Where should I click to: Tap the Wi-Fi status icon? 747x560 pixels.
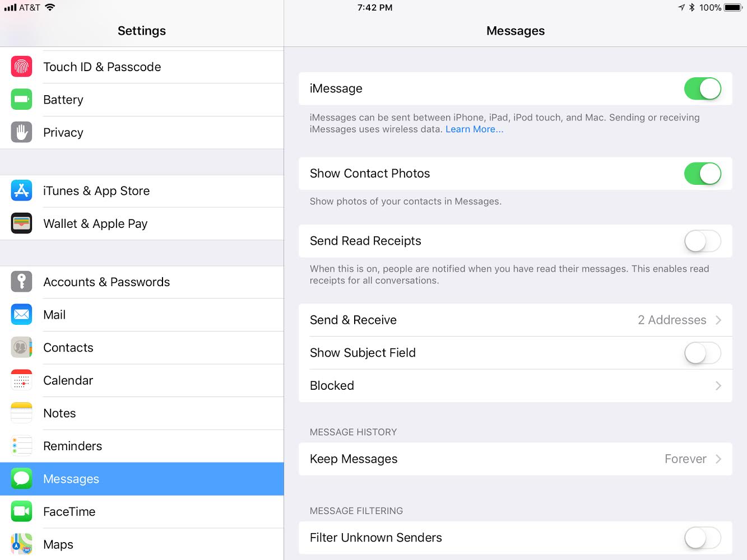tap(50, 7)
